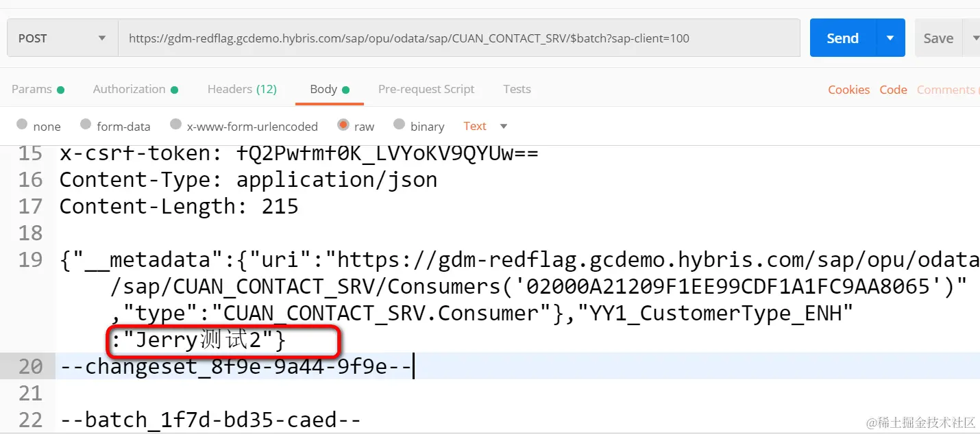Viewport: 980px width, 434px height.
Task: Select the Body tab
Action: (330, 89)
